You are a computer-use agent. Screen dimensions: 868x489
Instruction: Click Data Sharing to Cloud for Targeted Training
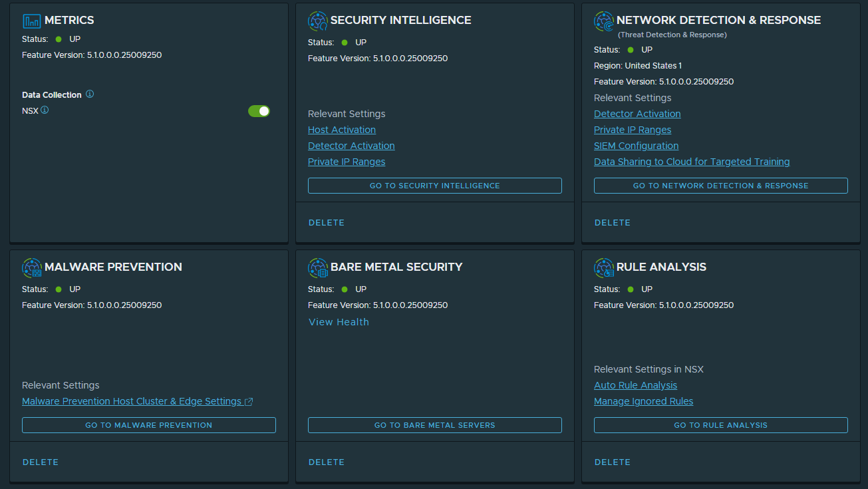[692, 162]
